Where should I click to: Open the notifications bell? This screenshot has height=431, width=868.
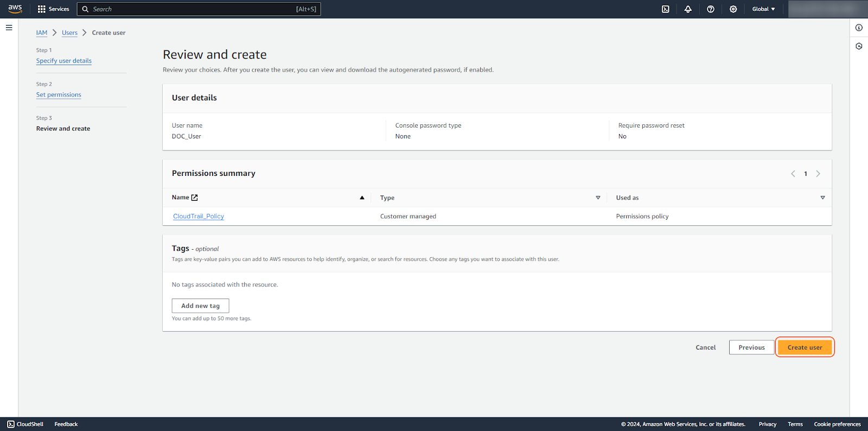click(688, 9)
